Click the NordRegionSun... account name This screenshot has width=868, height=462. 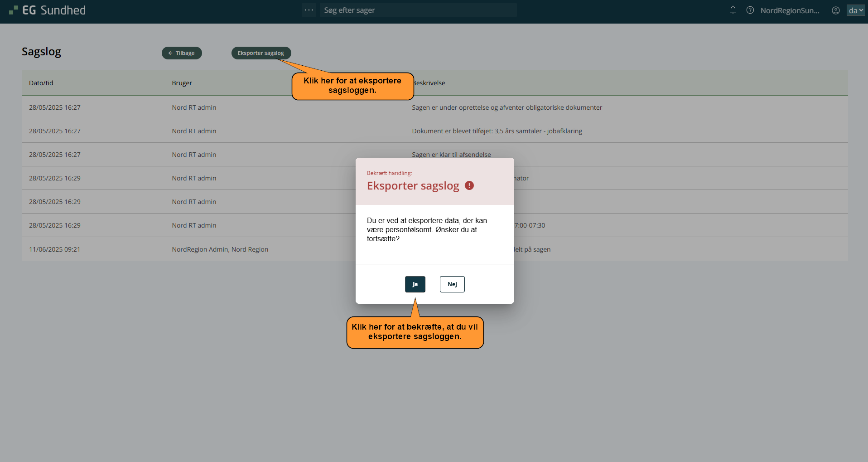tap(790, 10)
